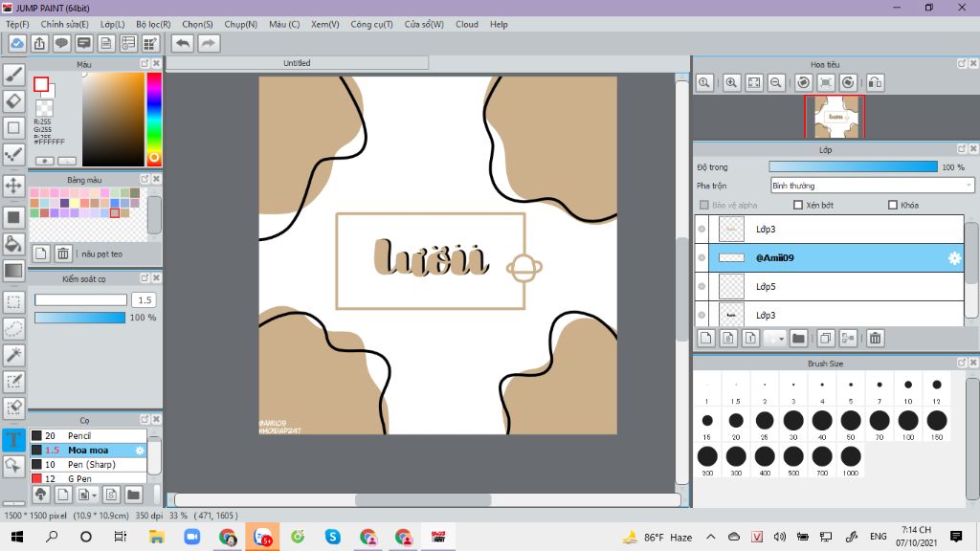The height and width of the screenshot is (551, 980).
Task: Open the Lớp(L) menu
Action: pos(113,24)
